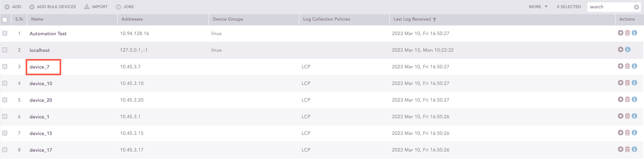Open the MORE dropdown menu
Screen dimensions: 644x160
pyautogui.click(x=538, y=7)
